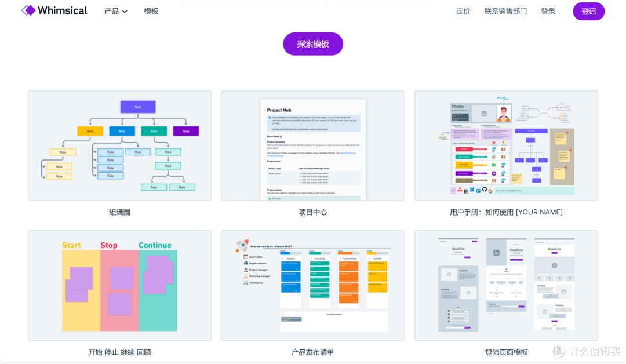
Task: Click the 产品发布清单 caption
Action: point(313,352)
